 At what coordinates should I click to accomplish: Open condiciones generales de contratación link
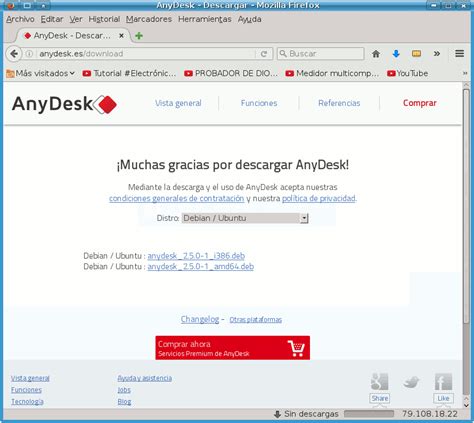click(176, 199)
